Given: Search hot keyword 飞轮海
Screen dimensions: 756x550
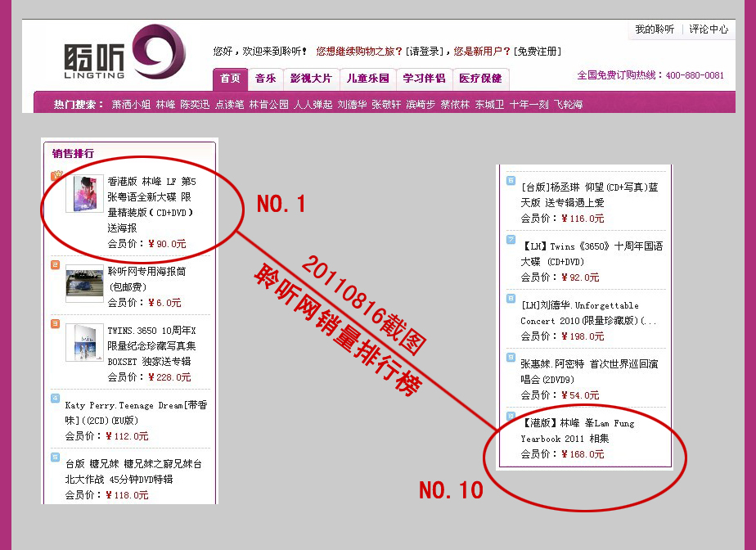Looking at the screenshot, I should coord(569,104).
